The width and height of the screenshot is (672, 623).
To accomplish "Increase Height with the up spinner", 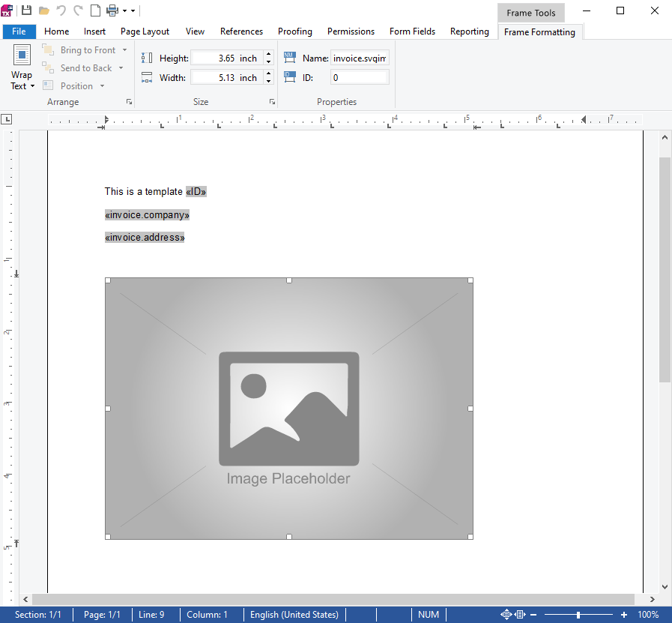I will click(269, 54).
